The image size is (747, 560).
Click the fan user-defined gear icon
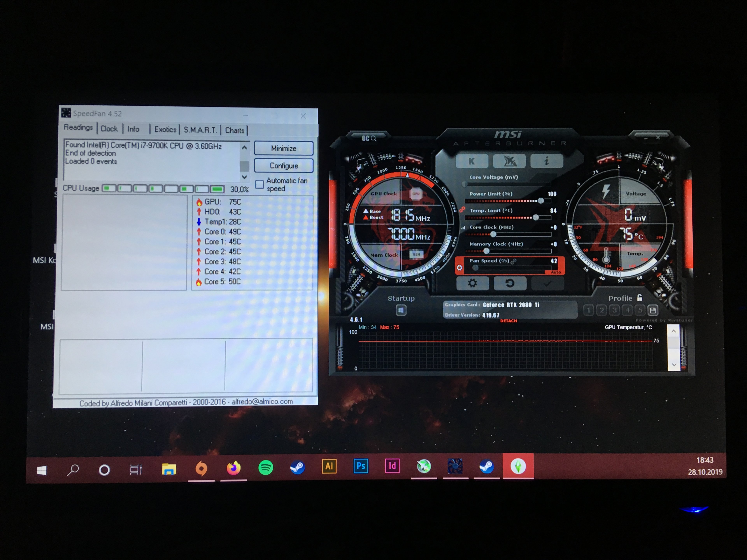[459, 268]
